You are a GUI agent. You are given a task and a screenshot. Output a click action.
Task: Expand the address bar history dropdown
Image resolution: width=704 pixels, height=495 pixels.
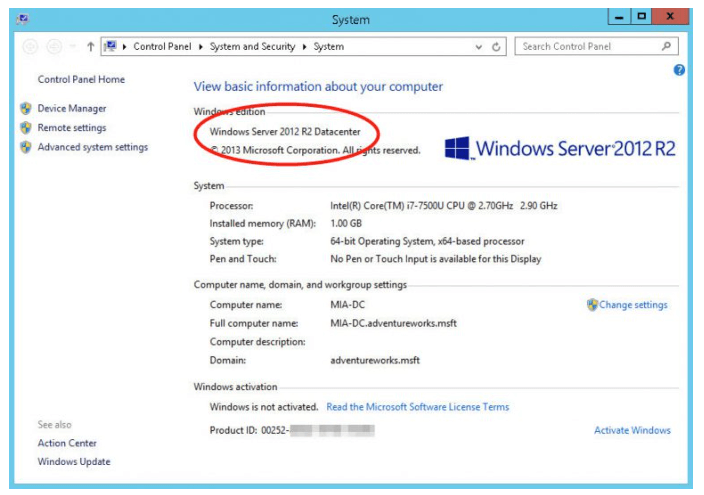pos(479,46)
